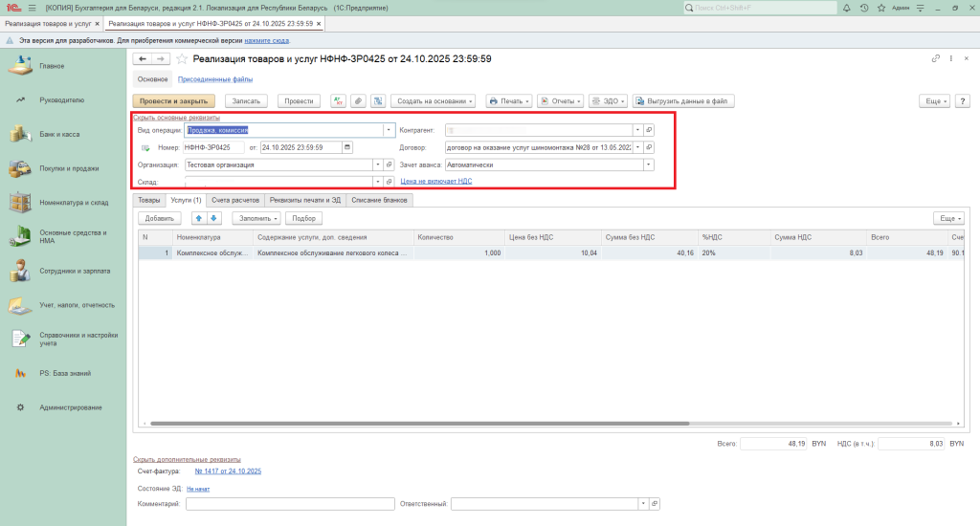
Task: Expand the Вид операции dropdown
Action: coord(389,130)
